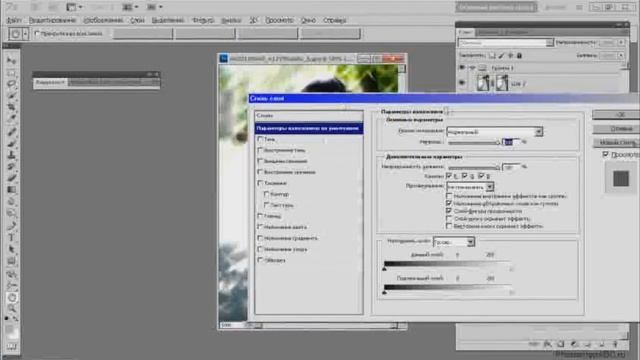
Task: Select the Brush tool
Action: tap(11, 143)
